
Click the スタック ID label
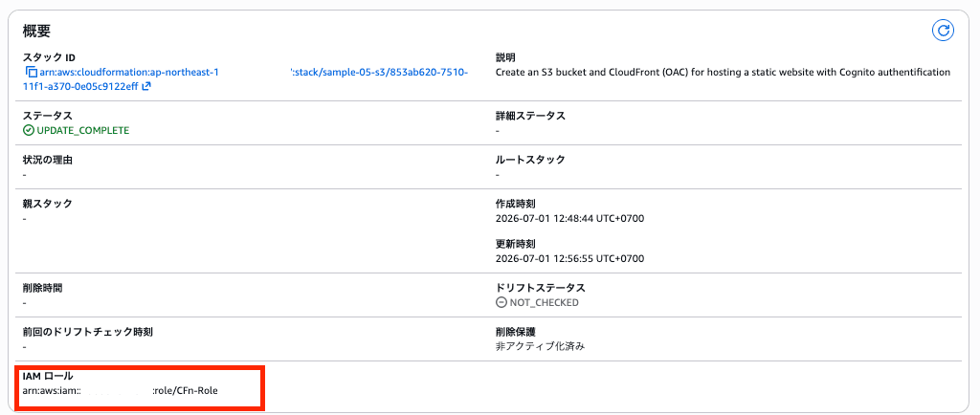click(x=49, y=58)
